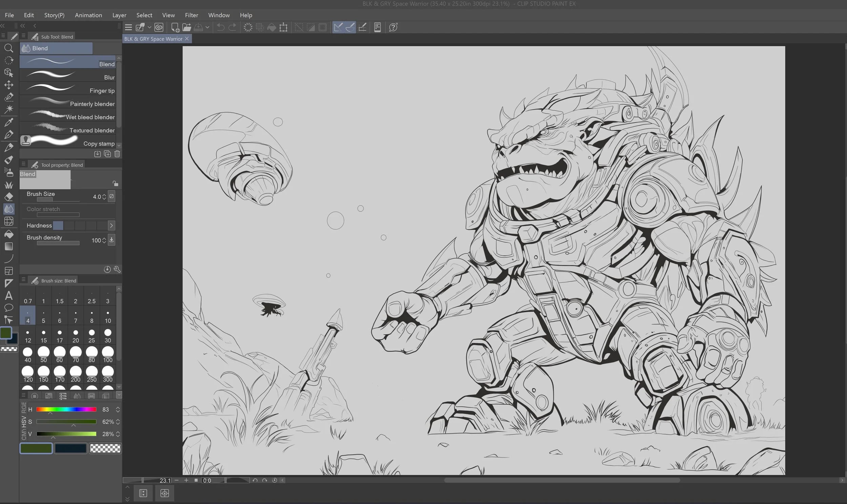Viewport: 847px width, 504px height.
Task: Open Brush Size dynamics button
Action: (111, 196)
